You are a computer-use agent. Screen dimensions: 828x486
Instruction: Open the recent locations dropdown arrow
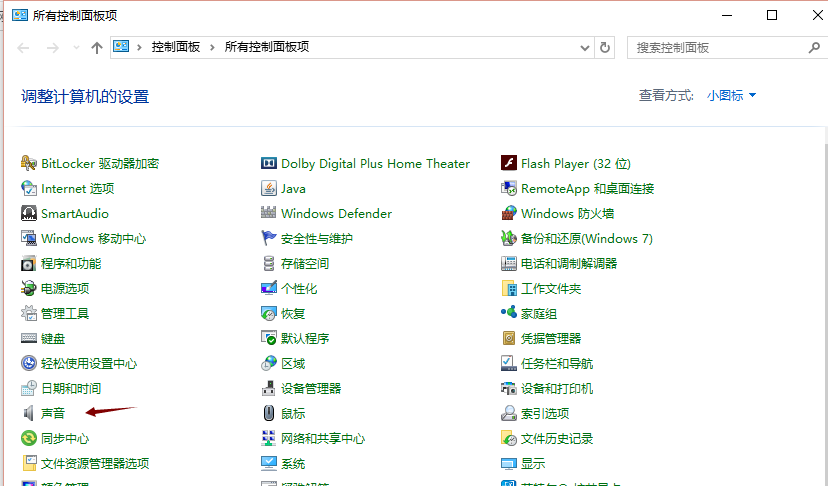tap(77, 48)
